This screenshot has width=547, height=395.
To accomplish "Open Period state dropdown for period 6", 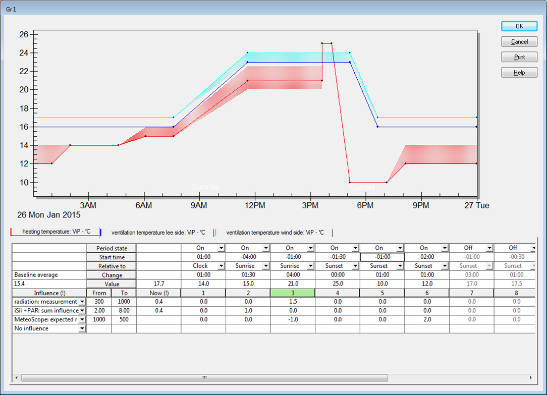I will [444, 248].
